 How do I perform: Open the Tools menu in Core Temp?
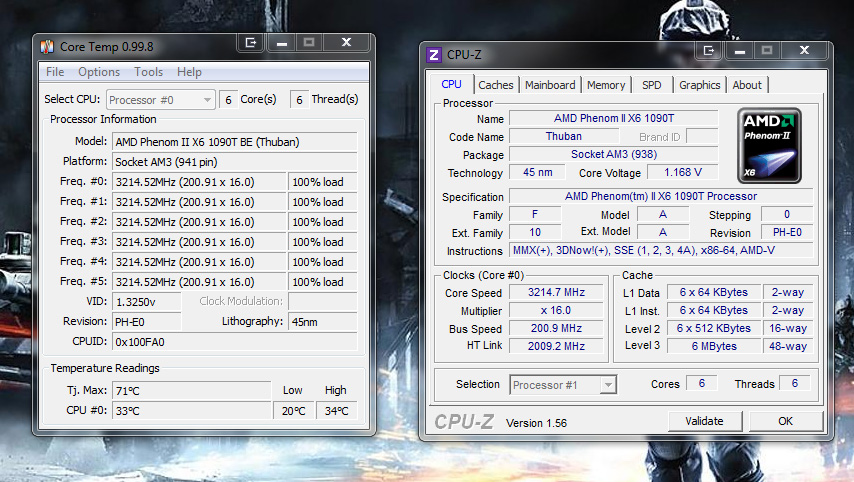(149, 72)
